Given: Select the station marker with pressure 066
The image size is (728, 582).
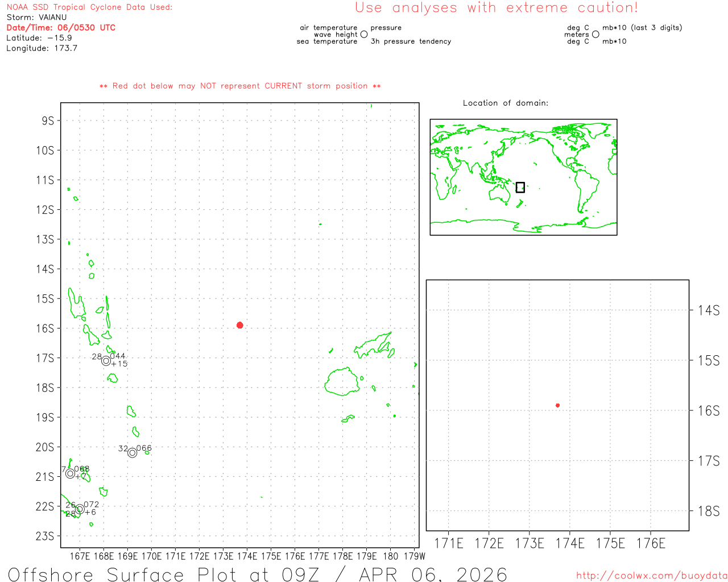Looking at the screenshot, I should pos(133,453).
